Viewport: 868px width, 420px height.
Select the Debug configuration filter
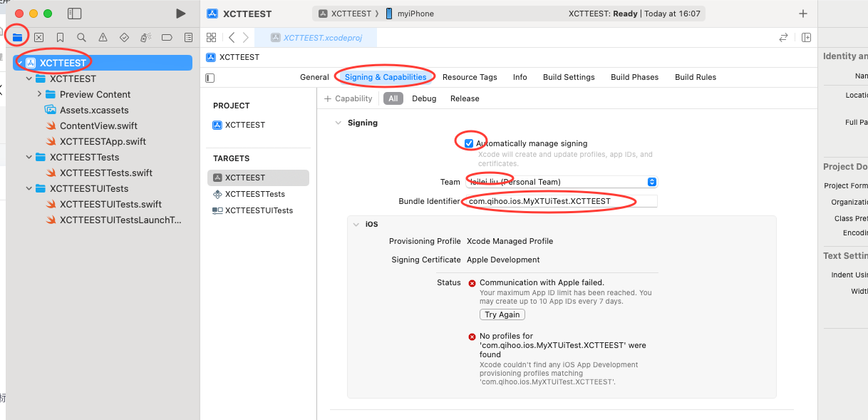[x=424, y=98]
